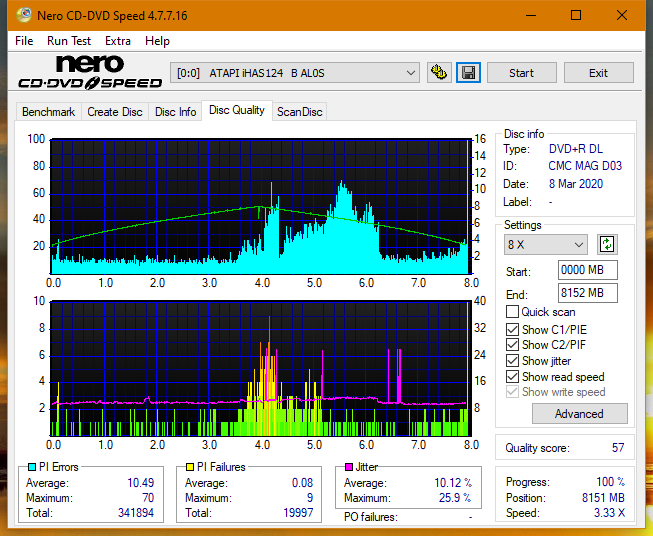This screenshot has height=536, width=653.
Task: Maximize the Nero window
Action: pos(576,15)
